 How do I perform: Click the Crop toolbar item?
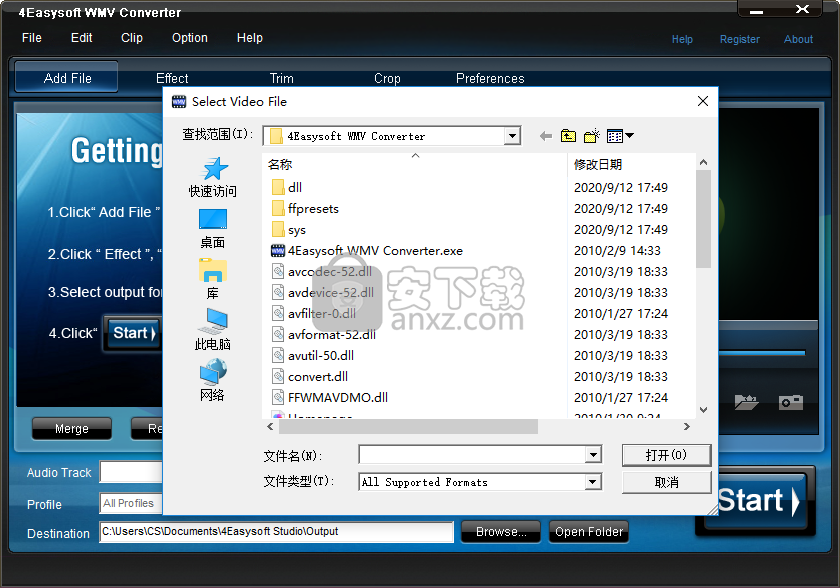387,79
